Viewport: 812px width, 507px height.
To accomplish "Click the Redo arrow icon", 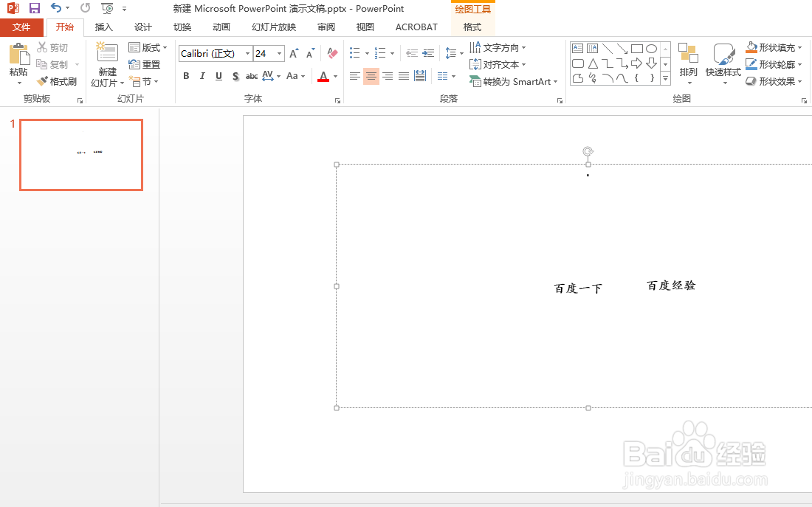I will pos(86,8).
